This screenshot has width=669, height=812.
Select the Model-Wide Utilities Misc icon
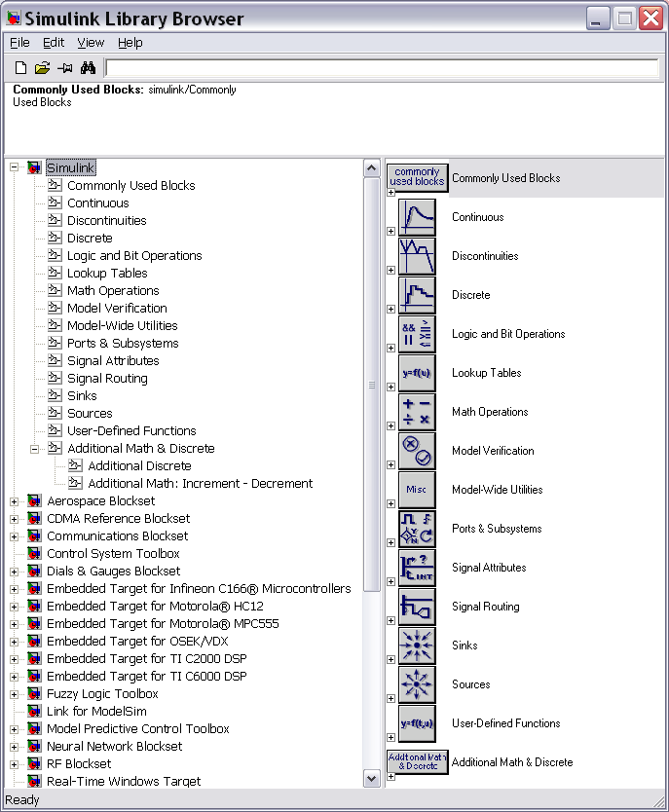[x=417, y=490]
